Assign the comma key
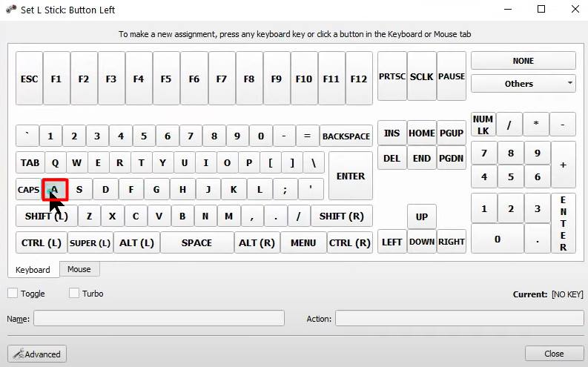588x367 pixels. 252,216
